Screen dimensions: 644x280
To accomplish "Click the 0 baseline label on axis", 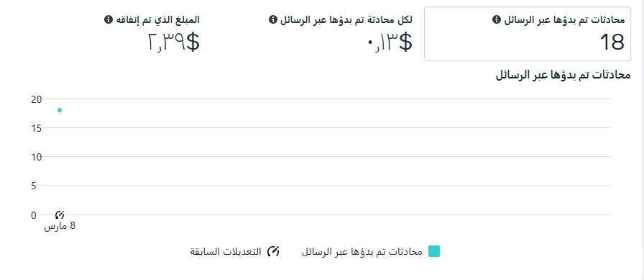I will [x=34, y=215].
